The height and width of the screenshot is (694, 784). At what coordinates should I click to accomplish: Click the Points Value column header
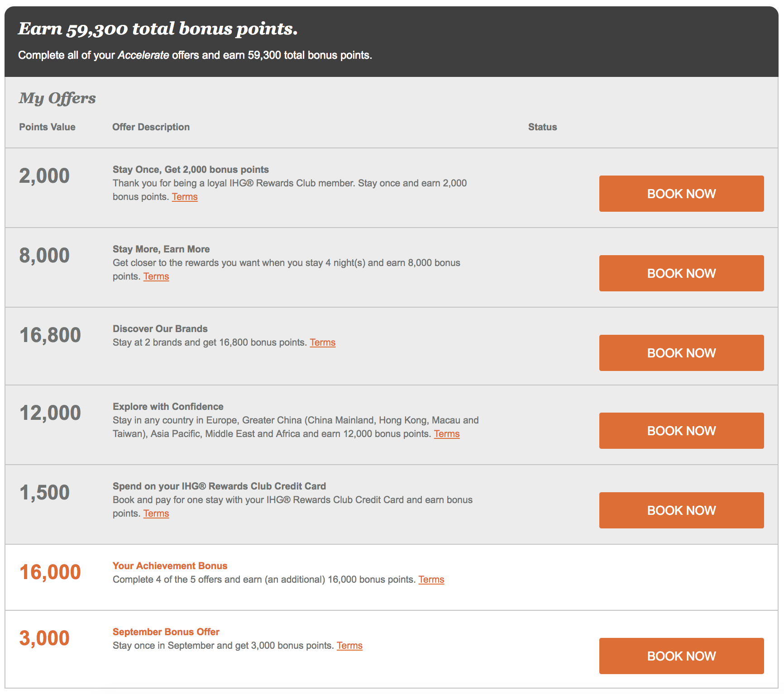tap(47, 127)
